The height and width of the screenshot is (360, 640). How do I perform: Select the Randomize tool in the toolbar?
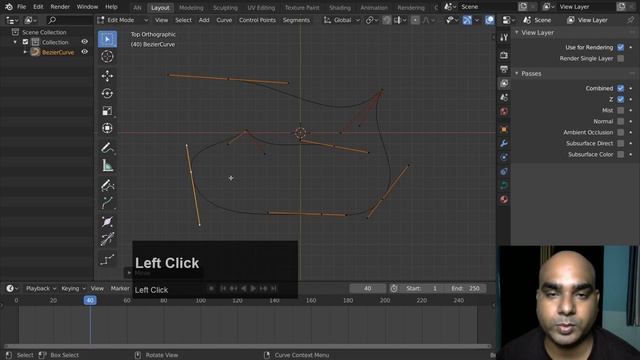tap(107, 259)
